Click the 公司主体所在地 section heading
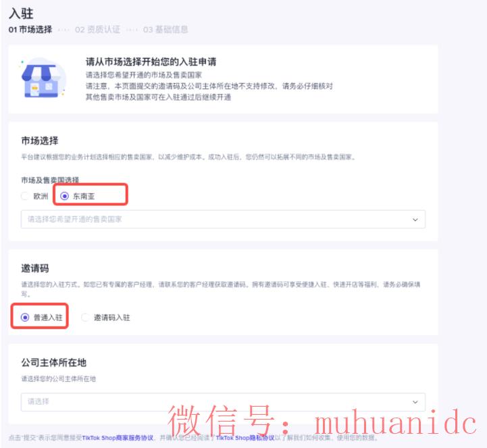This screenshot has width=487, height=448. (x=54, y=363)
